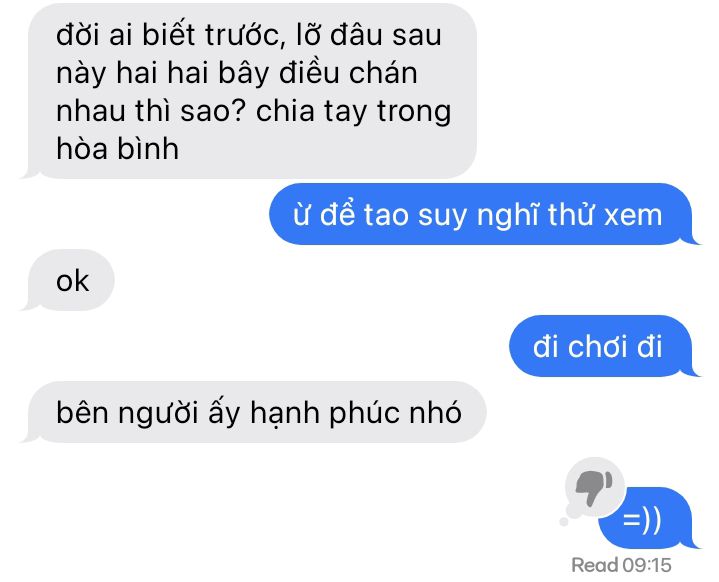Select the gray "ok" message bubble
Viewport: 719px width, 582px height.
67,280
